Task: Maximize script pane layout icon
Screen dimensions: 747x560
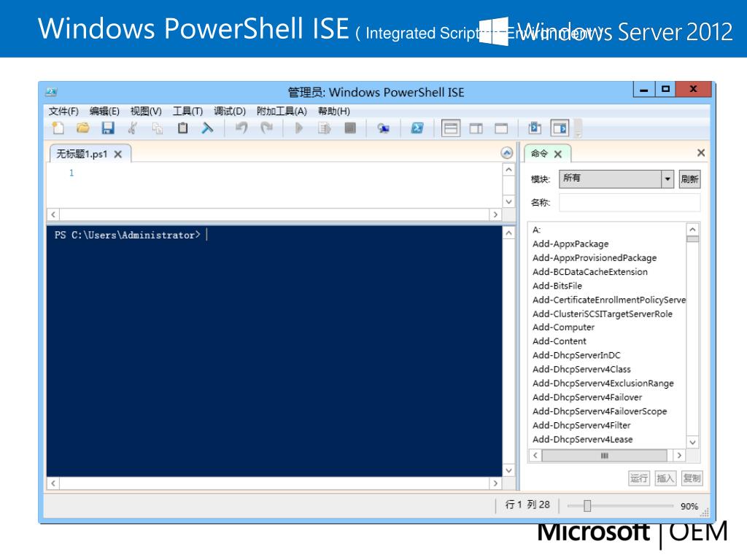Action: pyautogui.click(x=501, y=128)
